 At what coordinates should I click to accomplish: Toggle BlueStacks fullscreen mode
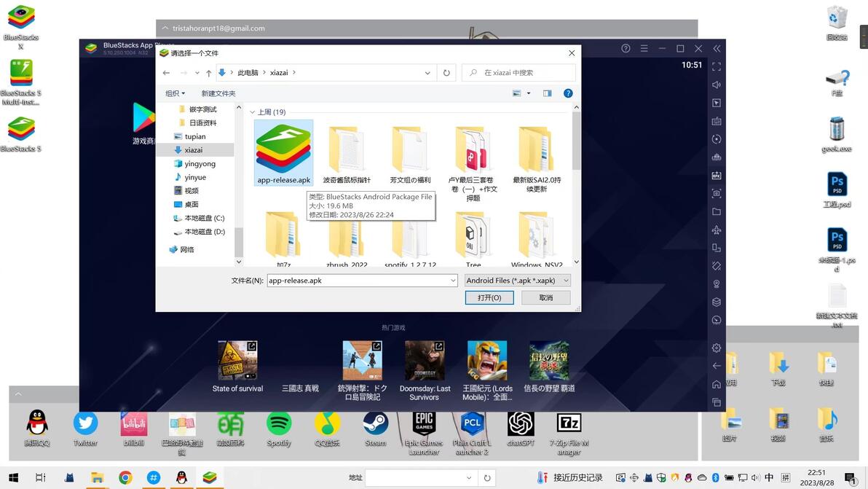[717, 66]
